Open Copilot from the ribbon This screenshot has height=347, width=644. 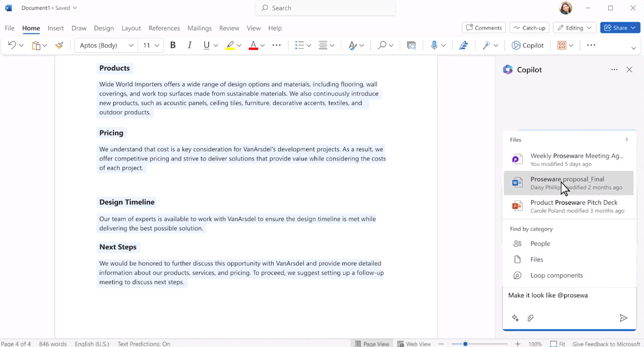point(528,46)
